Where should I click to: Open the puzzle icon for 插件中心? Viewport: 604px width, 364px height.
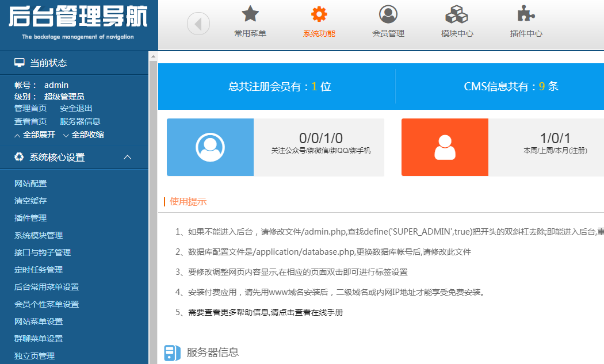tap(526, 14)
